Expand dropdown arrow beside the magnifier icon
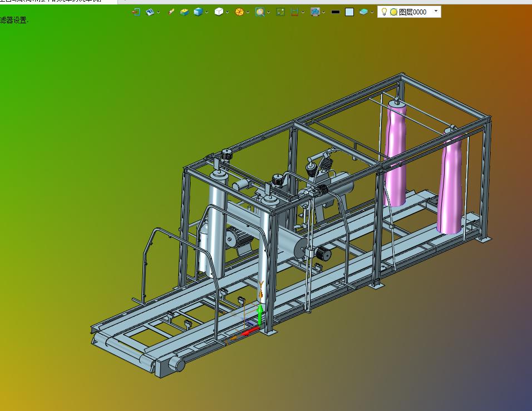The image size is (532, 411). tap(268, 12)
